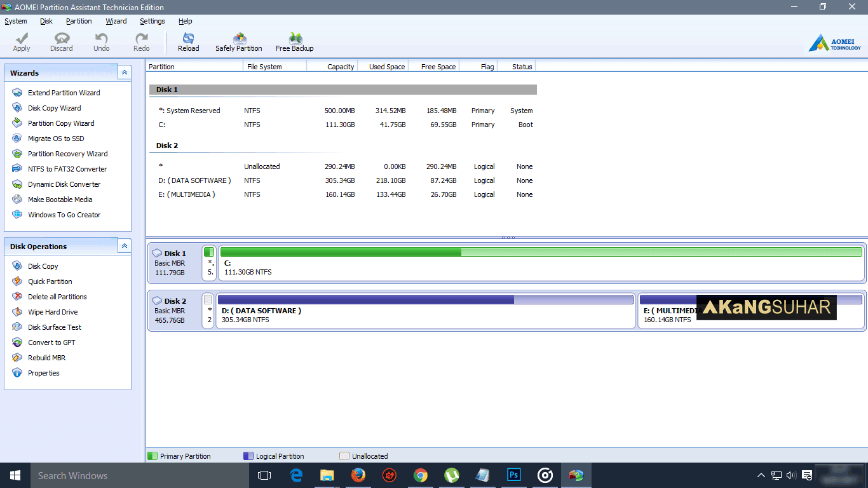Select the System Reserved partition row
Viewport: 868px width, 488px height.
point(343,111)
